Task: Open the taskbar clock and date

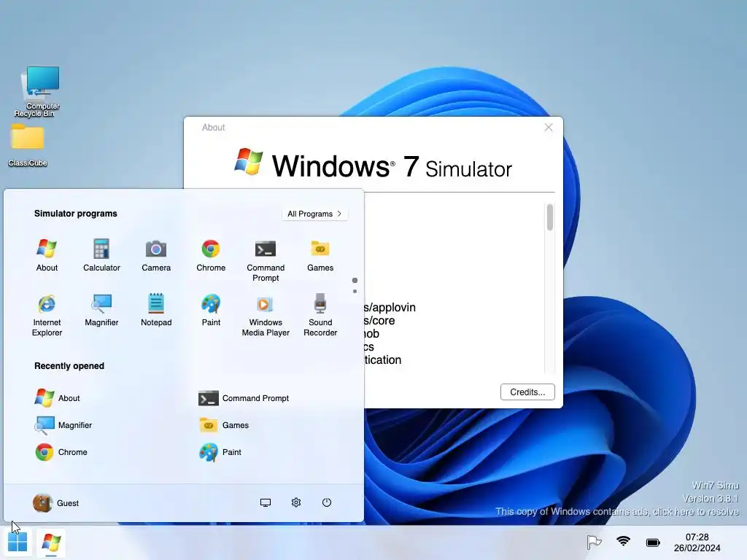Action: (697, 542)
